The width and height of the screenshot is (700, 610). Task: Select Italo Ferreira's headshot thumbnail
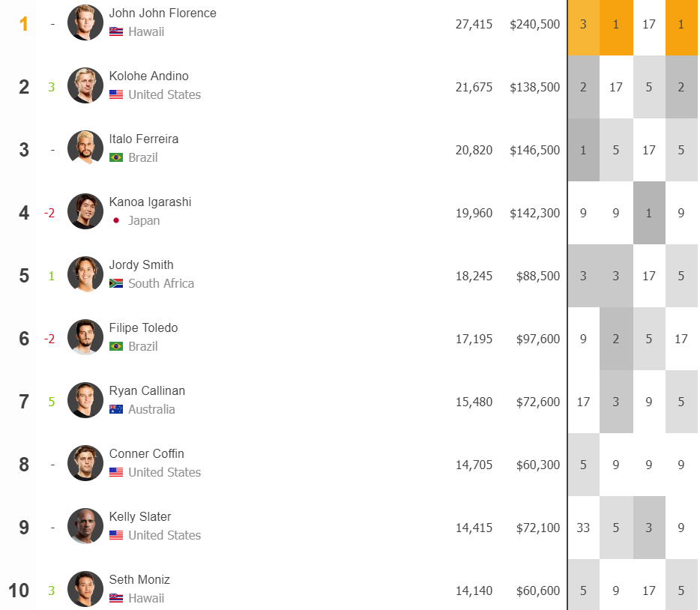tap(85, 148)
